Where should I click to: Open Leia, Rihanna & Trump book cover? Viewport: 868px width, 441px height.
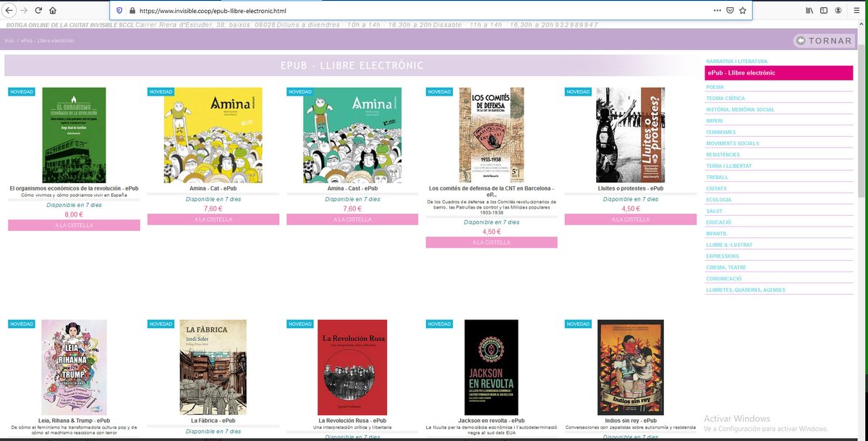point(74,367)
